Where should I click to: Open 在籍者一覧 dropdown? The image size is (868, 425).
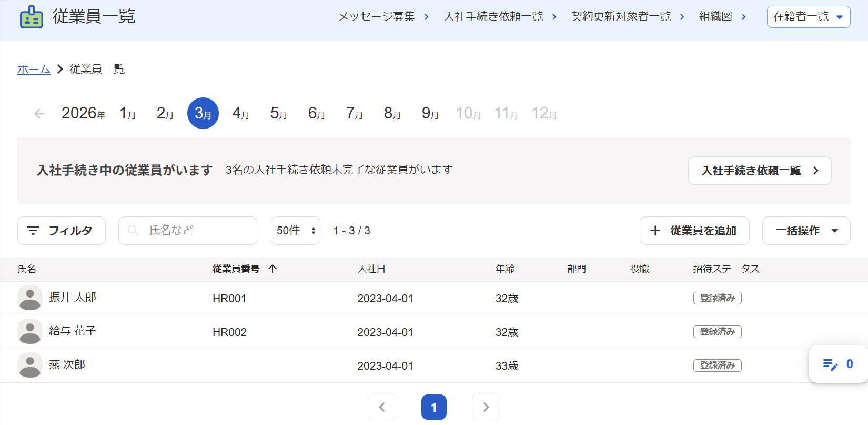pyautogui.click(x=809, y=17)
